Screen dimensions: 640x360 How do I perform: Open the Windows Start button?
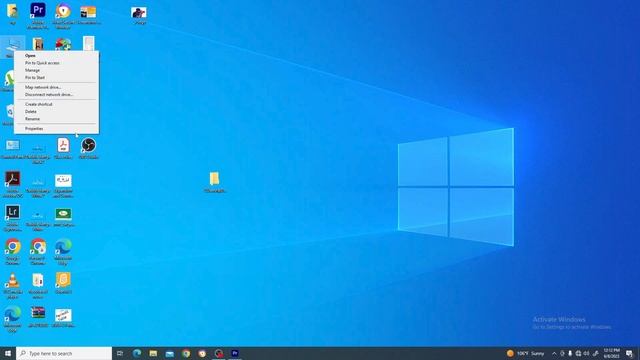8,353
